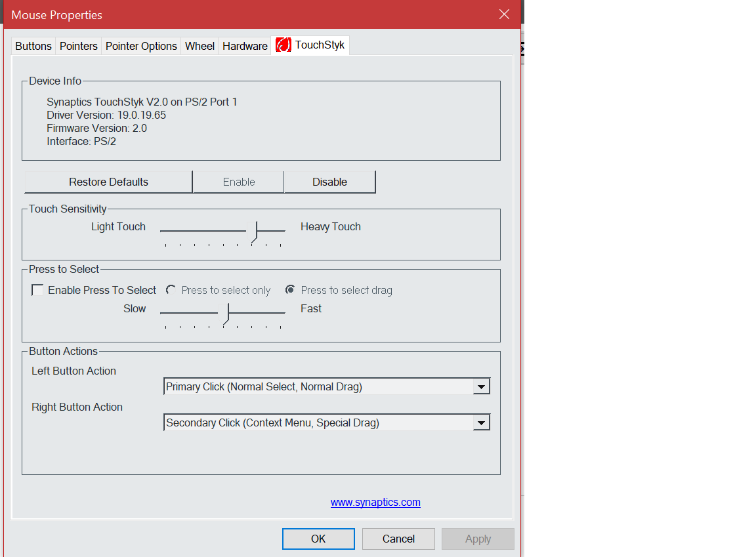Select the TouchStyk tab label
The height and width of the screenshot is (557, 756).
(320, 45)
